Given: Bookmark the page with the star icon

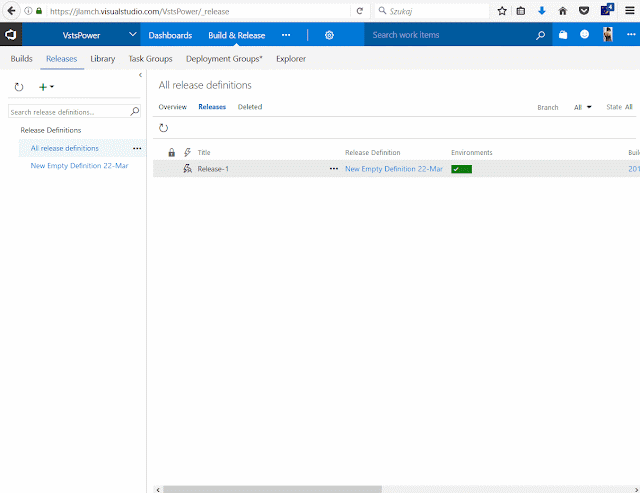Looking at the screenshot, I should point(502,11).
